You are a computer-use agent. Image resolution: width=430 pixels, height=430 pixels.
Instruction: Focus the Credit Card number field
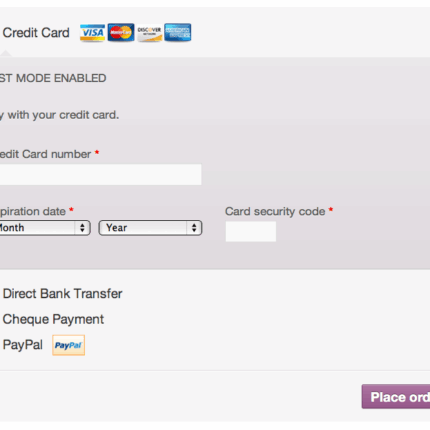click(100, 174)
